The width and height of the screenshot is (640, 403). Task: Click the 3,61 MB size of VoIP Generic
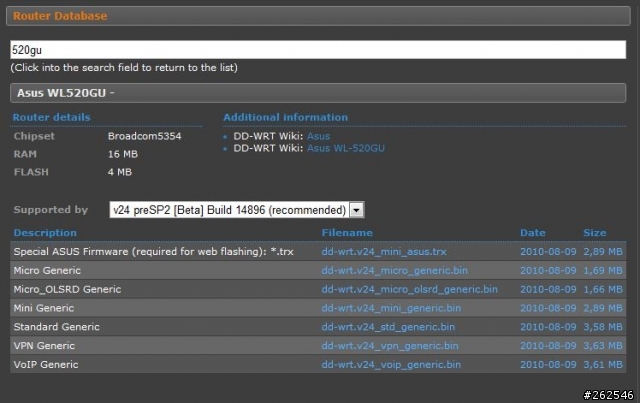click(x=603, y=364)
